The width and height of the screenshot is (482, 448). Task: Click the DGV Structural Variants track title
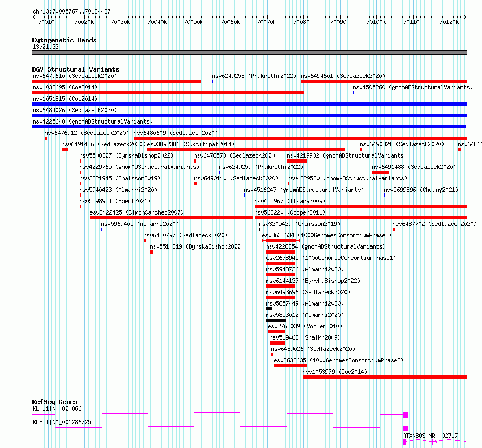tap(76, 69)
